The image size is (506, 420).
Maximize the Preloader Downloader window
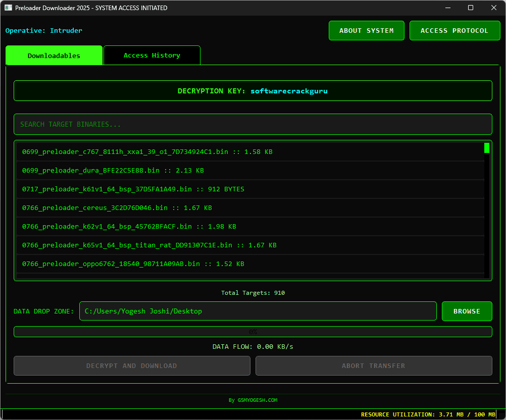(x=471, y=8)
